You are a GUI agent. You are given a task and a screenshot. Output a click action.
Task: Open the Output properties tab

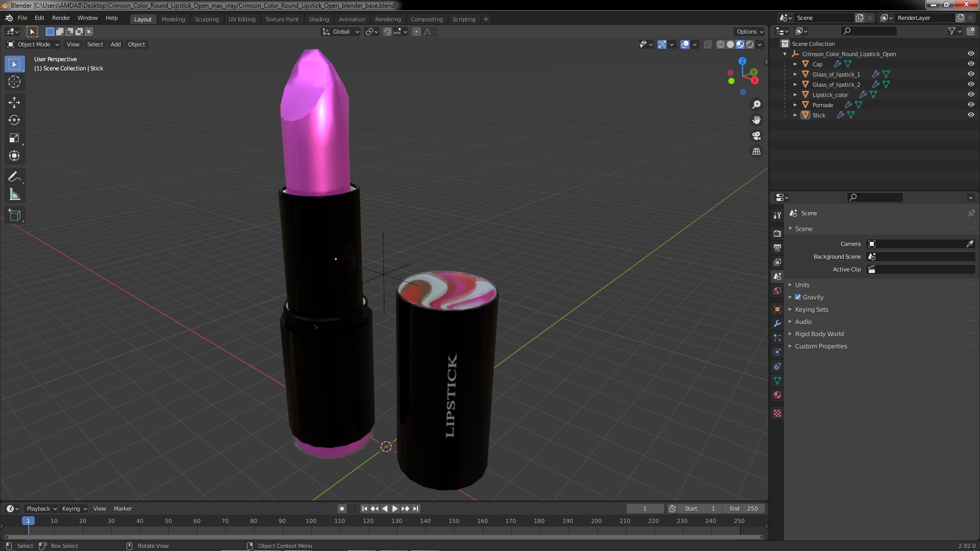(x=777, y=248)
